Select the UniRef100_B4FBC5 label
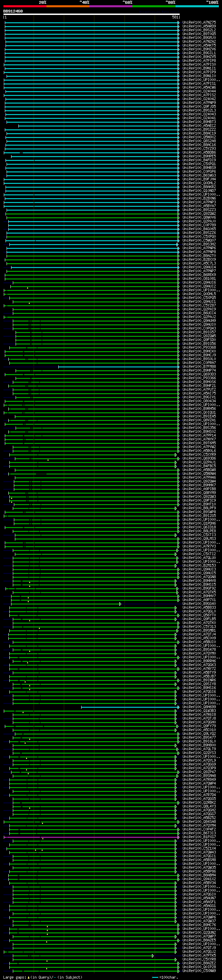This screenshot has width=222, height=980. tap(199, 466)
